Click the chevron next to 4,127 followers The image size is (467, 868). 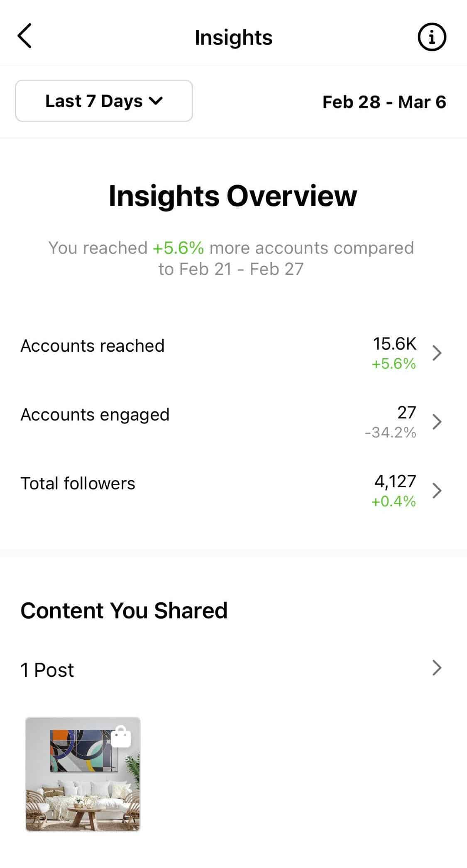436,491
